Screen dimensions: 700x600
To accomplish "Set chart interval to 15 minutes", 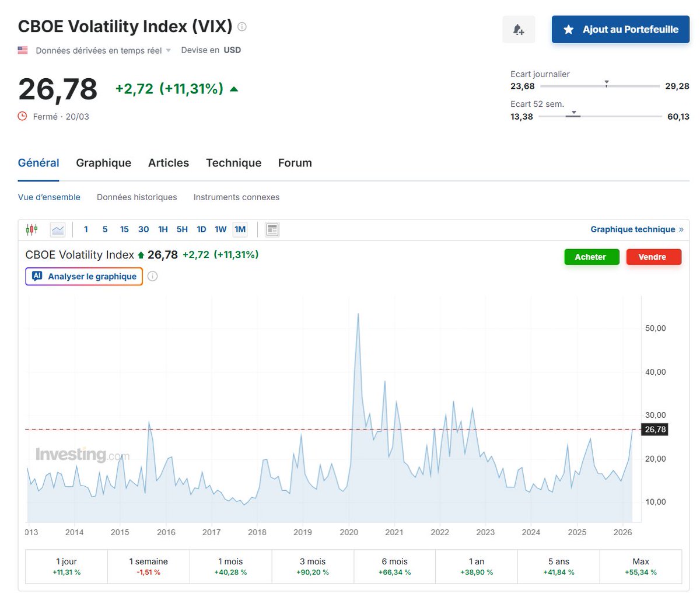I will 124,229.
